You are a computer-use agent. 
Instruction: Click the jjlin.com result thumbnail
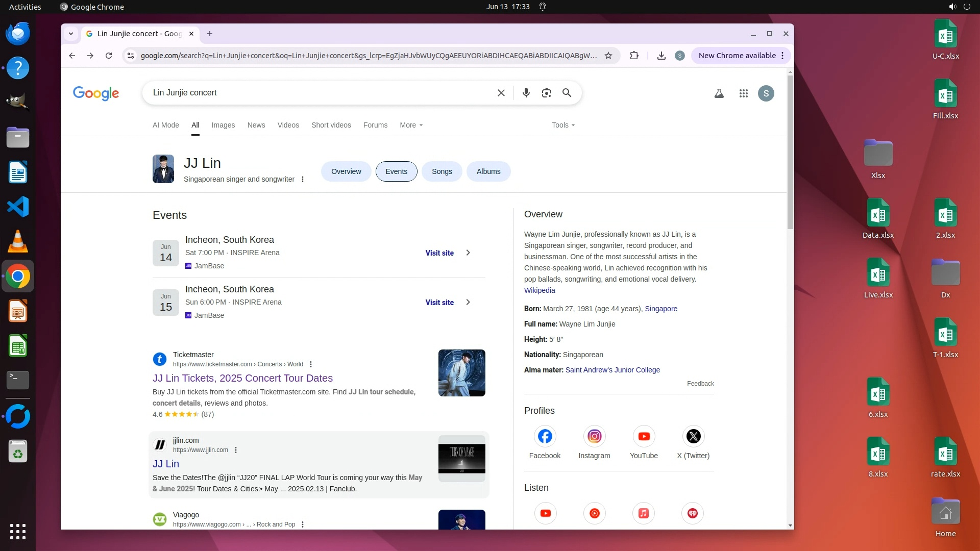coord(461,458)
